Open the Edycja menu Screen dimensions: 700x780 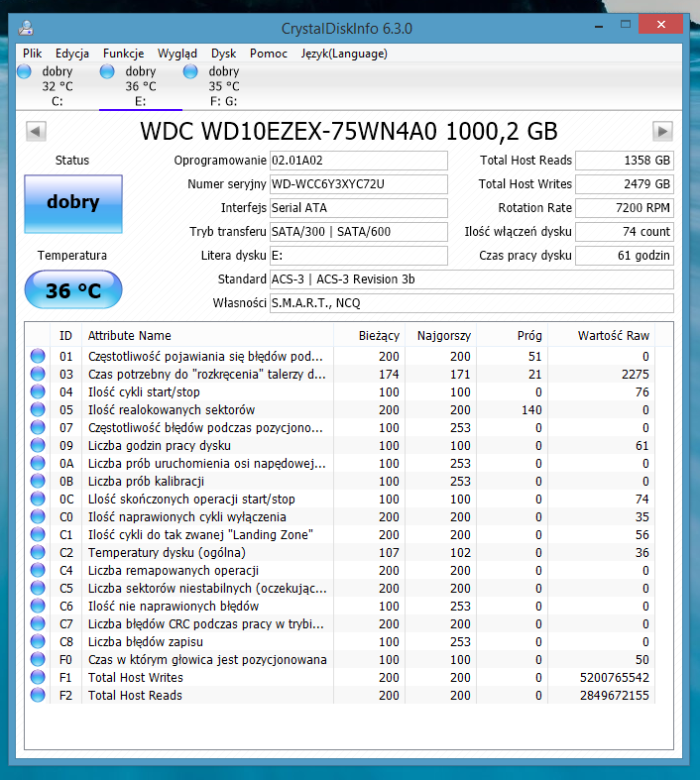72,54
